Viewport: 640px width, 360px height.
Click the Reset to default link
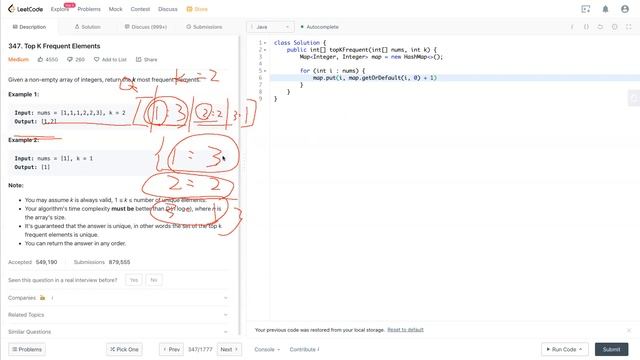tap(405, 330)
